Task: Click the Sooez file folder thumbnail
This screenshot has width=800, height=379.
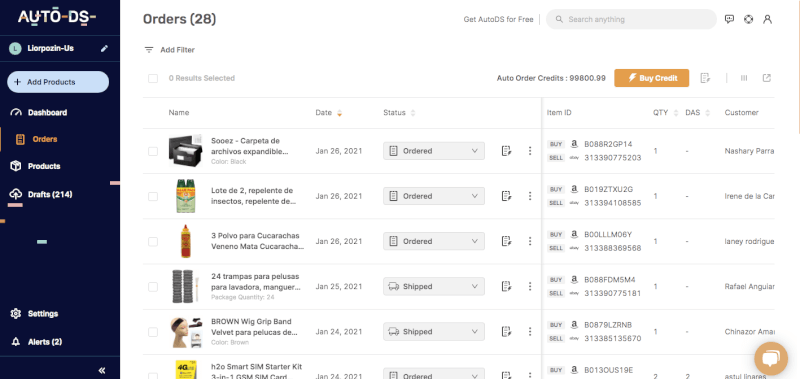Action: [185, 150]
